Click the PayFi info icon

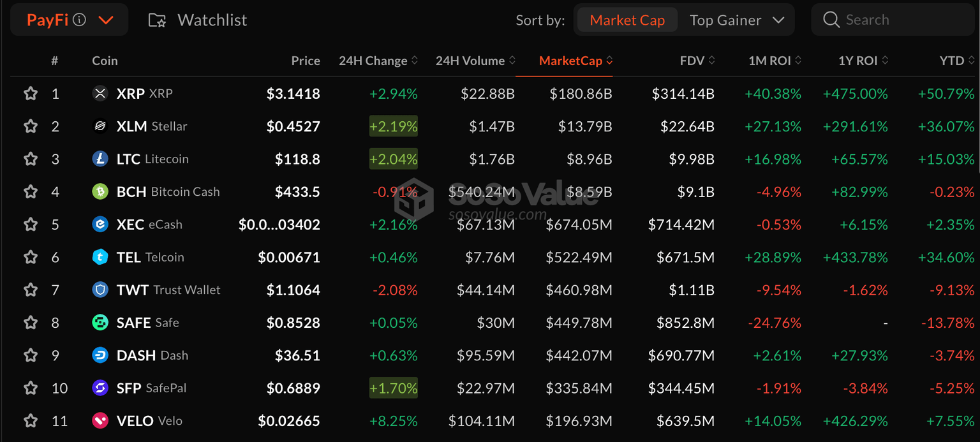pos(80,20)
